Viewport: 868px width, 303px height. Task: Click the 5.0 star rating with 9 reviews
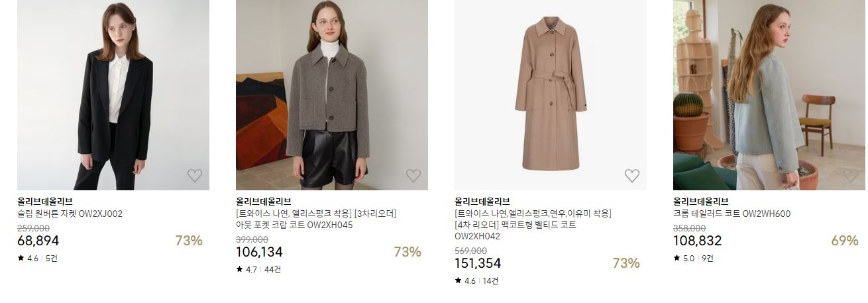coord(694,259)
